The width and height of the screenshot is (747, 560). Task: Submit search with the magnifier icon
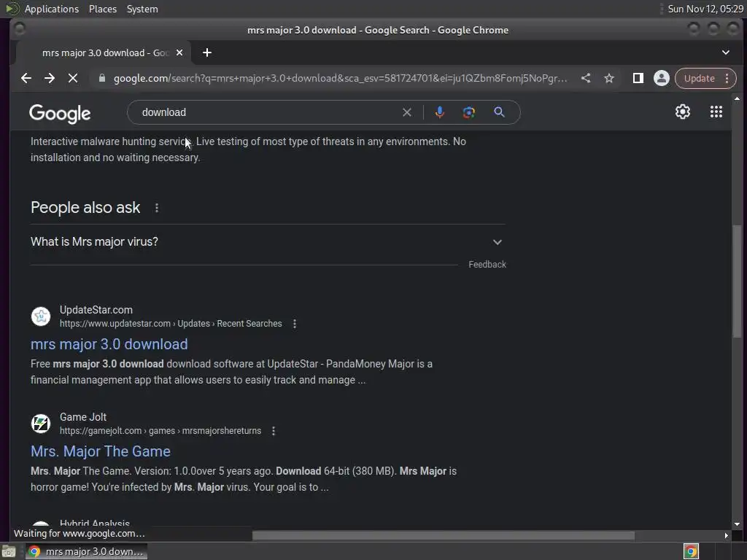[x=499, y=112]
